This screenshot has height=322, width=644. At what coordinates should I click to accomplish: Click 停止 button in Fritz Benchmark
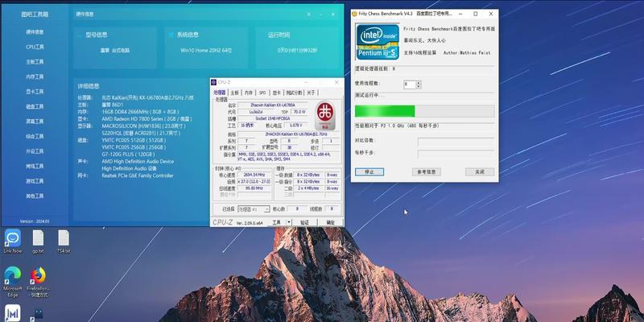coord(369,172)
